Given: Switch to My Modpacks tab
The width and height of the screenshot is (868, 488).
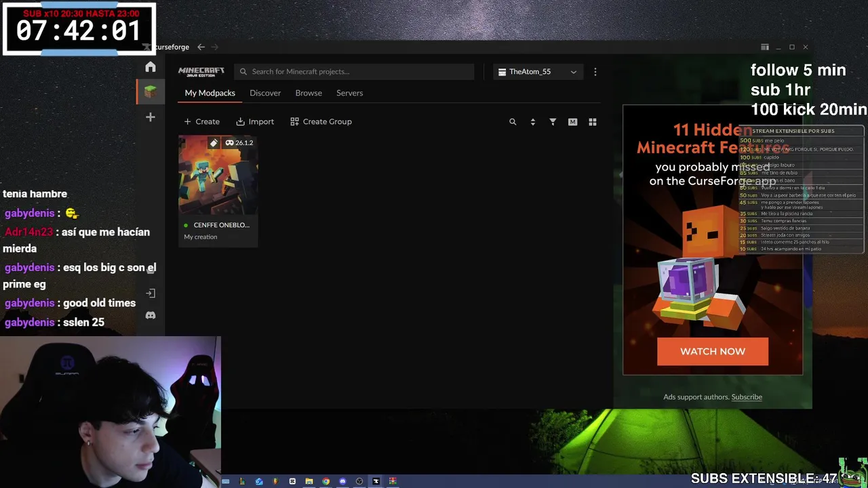Looking at the screenshot, I should 210,93.
